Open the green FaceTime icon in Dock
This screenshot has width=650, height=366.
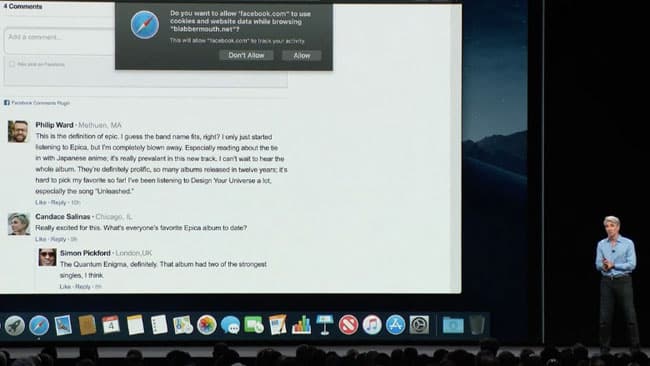click(x=254, y=325)
